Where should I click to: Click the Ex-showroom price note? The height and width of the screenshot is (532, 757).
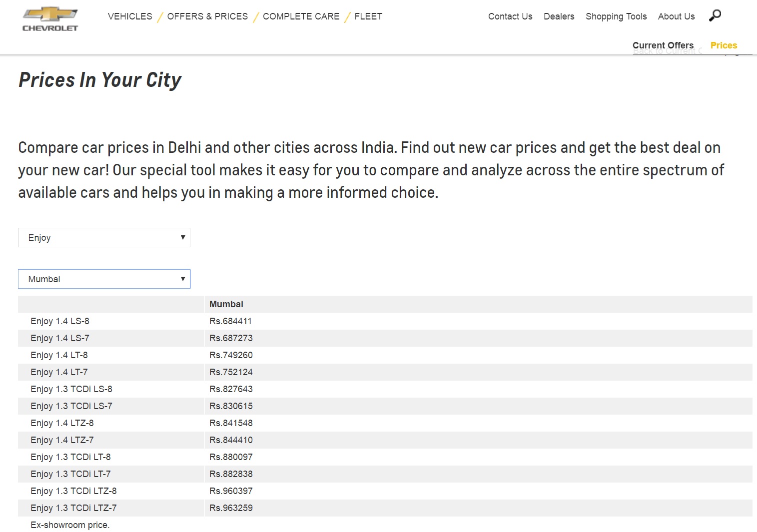(70, 525)
